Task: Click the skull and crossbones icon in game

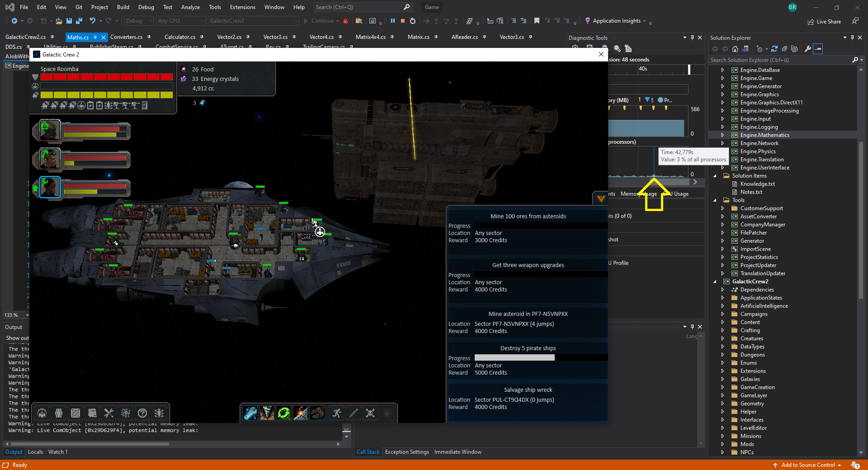Action: click(x=370, y=413)
